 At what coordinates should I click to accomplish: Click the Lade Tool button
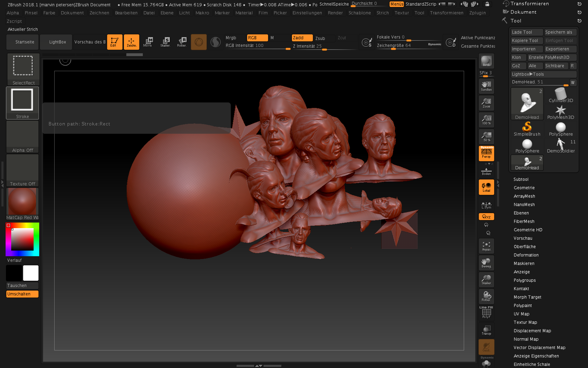coord(527,32)
